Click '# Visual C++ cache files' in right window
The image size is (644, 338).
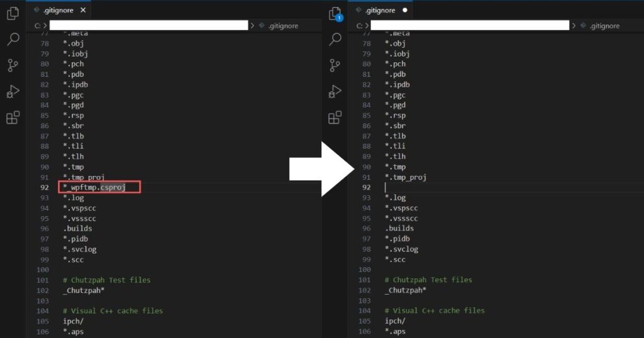click(435, 310)
